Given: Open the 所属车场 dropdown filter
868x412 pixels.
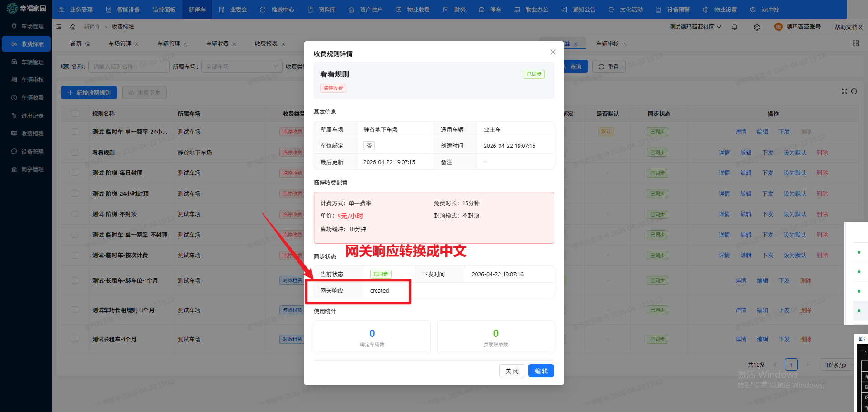Looking at the screenshot, I should click(x=241, y=66).
